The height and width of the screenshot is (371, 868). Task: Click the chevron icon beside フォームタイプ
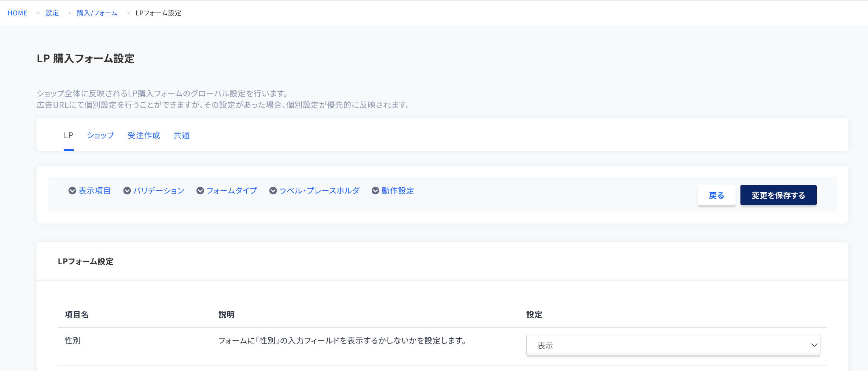click(200, 191)
